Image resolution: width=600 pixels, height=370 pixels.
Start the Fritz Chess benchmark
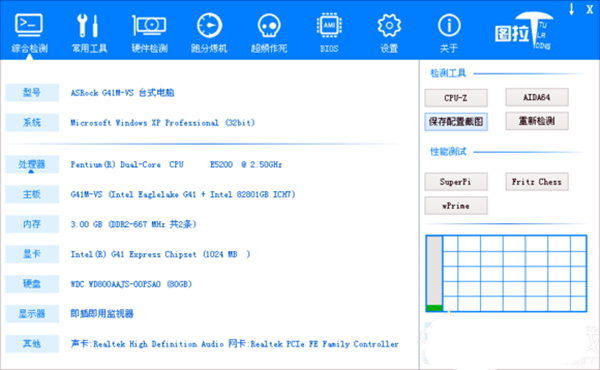[536, 182]
